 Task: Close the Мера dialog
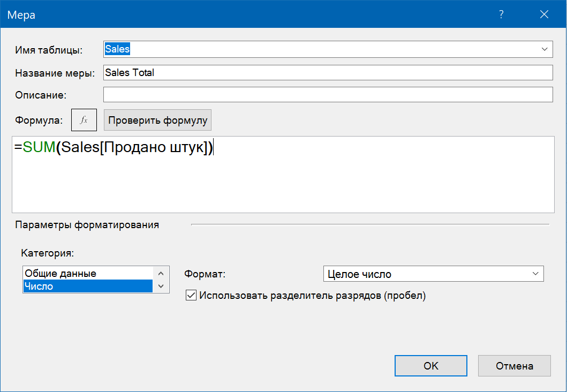pyautogui.click(x=544, y=14)
